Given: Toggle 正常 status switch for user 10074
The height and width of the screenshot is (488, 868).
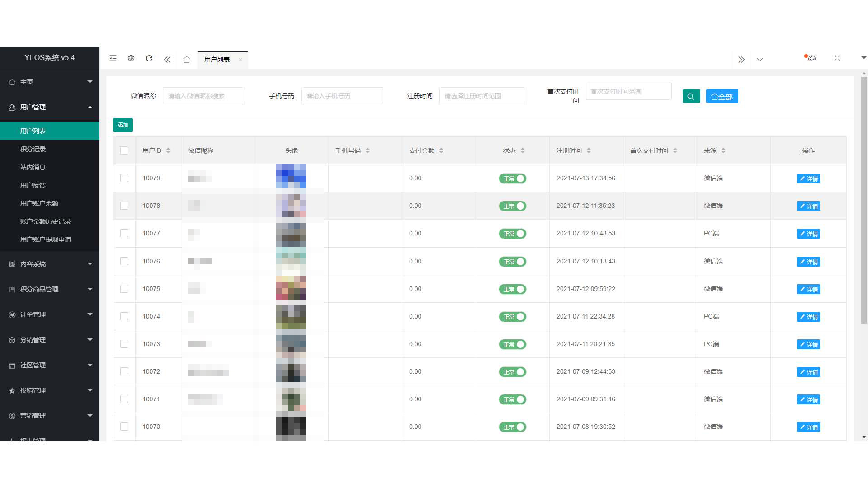Looking at the screenshot, I should coord(513,317).
